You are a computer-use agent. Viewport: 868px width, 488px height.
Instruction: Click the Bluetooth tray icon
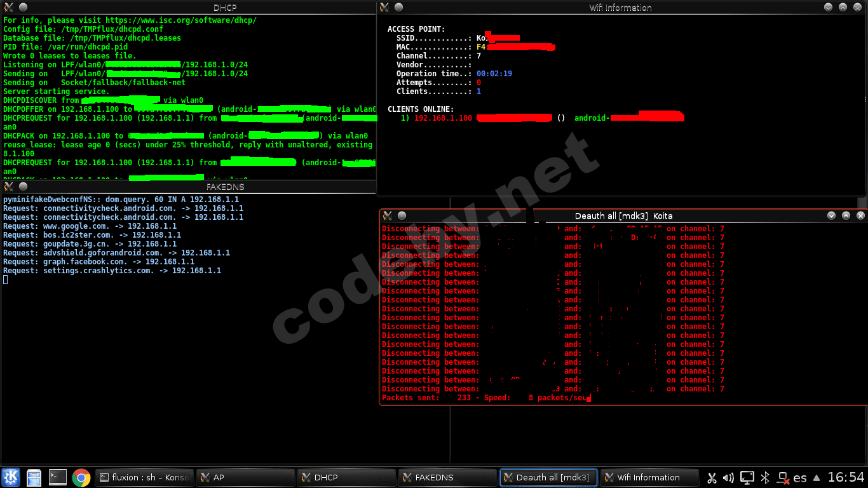766,477
